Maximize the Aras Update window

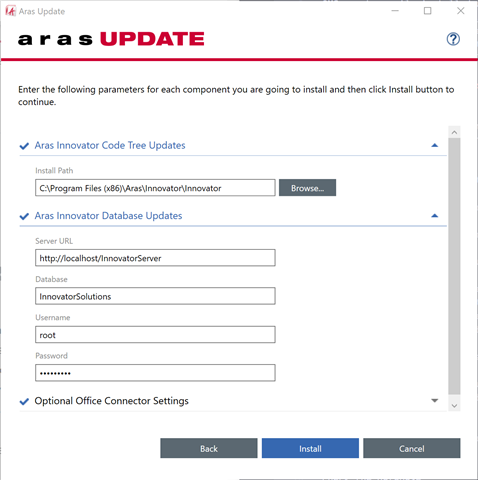pos(427,11)
